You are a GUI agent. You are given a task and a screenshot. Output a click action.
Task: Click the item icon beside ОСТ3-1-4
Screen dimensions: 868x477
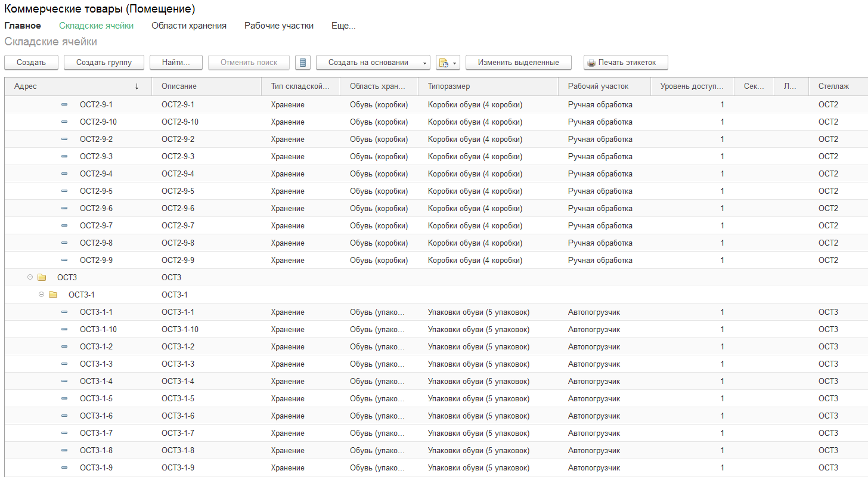point(64,382)
